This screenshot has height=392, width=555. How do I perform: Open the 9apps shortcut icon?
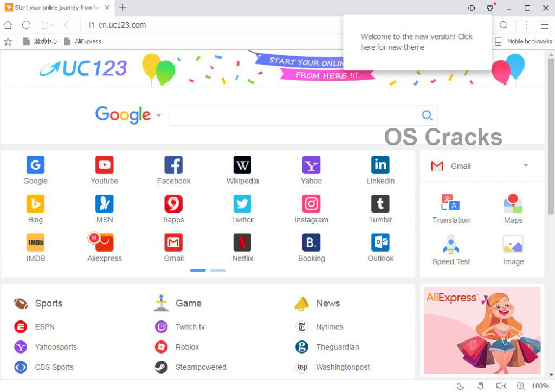[x=173, y=204]
